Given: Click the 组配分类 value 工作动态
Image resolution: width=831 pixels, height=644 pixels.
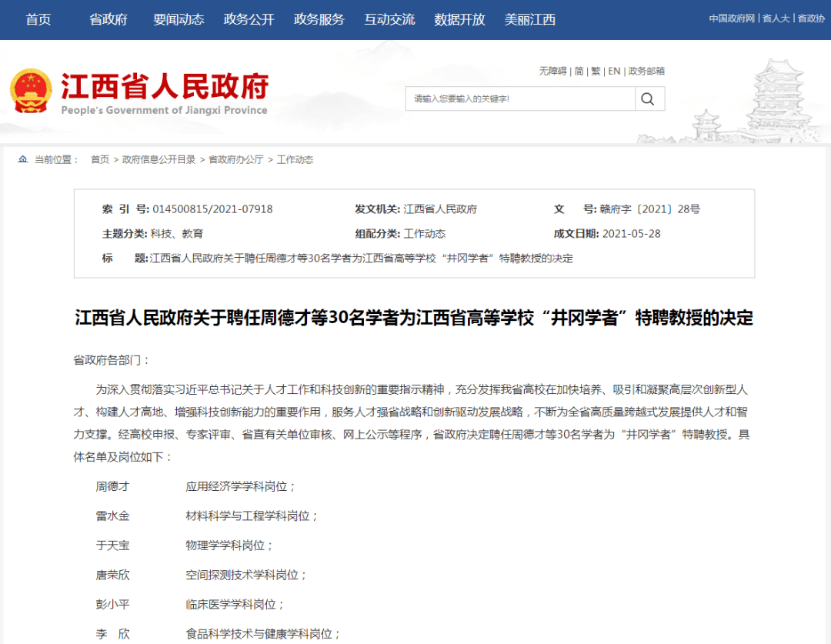Looking at the screenshot, I should [x=425, y=234].
